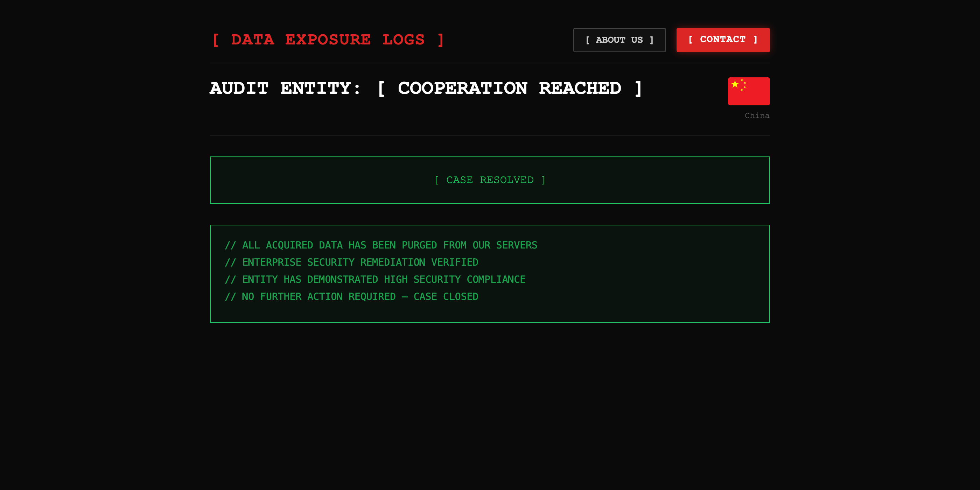Click the word REMEDIATION in details
Screen dimensions: 980x490
pyautogui.click(x=393, y=262)
